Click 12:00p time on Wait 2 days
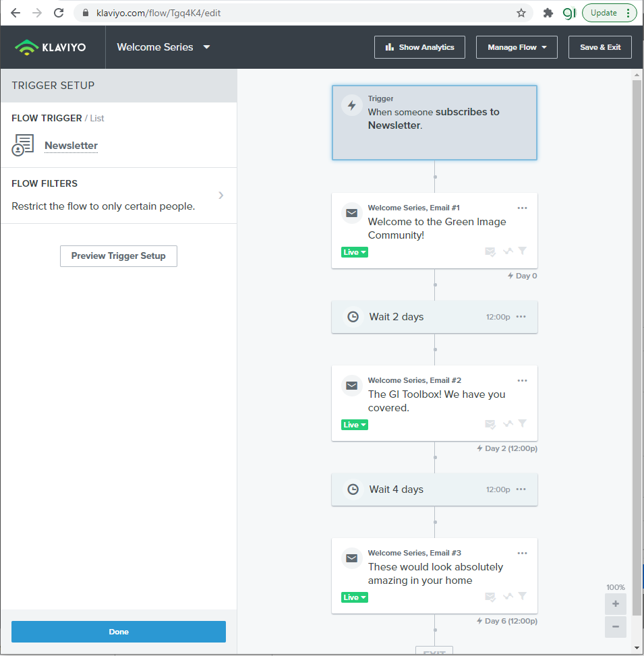Image resolution: width=644 pixels, height=656 pixels. tap(498, 317)
